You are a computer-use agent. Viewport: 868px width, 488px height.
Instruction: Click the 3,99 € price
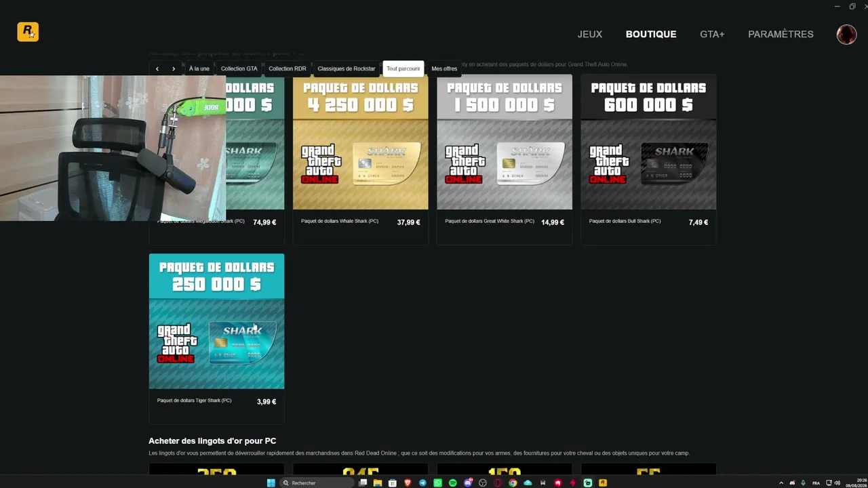click(267, 402)
